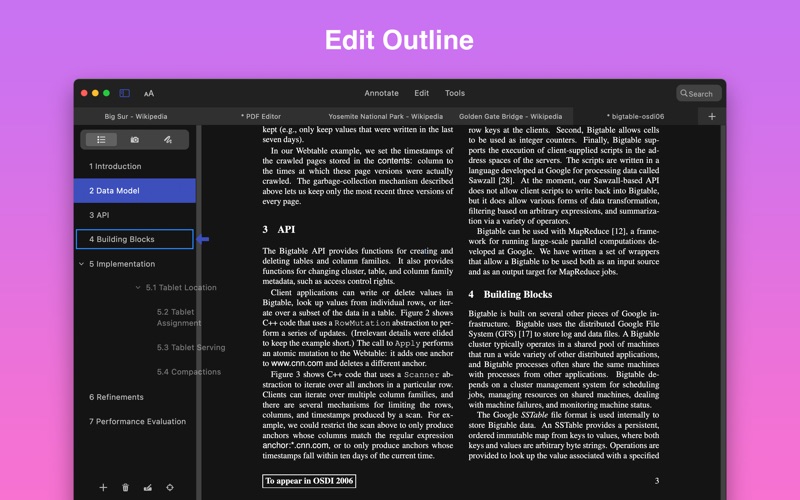This screenshot has width=800, height=500.
Task: Toggle the sidebar panel icon
Action: pos(124,93)
